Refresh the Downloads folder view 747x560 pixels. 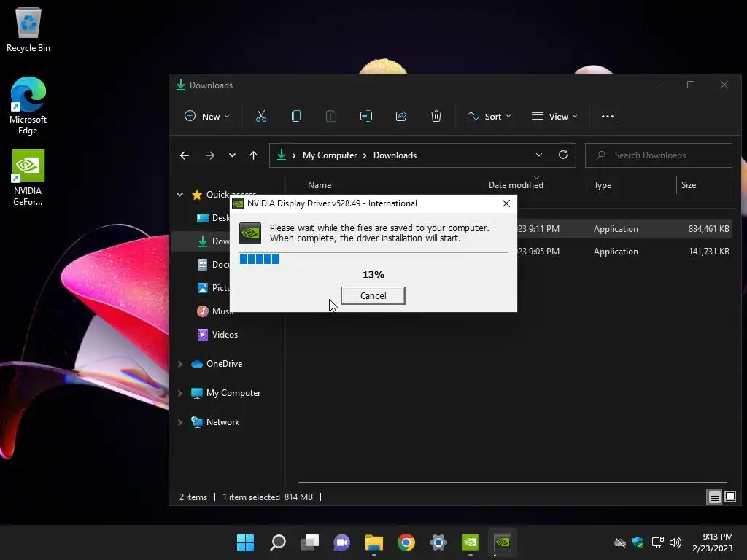(x=563, y=155)
